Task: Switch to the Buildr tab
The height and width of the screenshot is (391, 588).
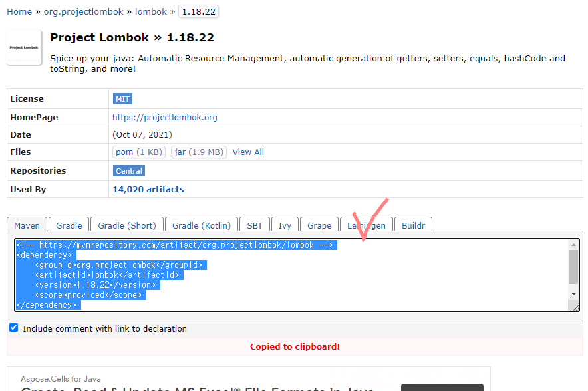Action: pos(413,225)
